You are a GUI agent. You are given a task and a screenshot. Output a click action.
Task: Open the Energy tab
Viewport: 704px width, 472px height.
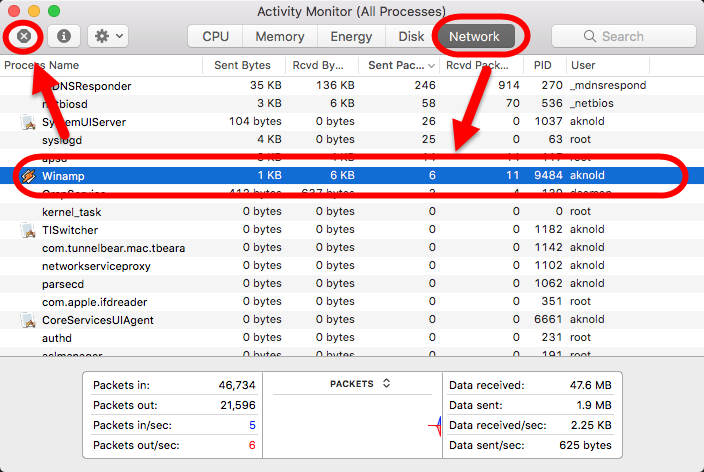coord(351,36)
